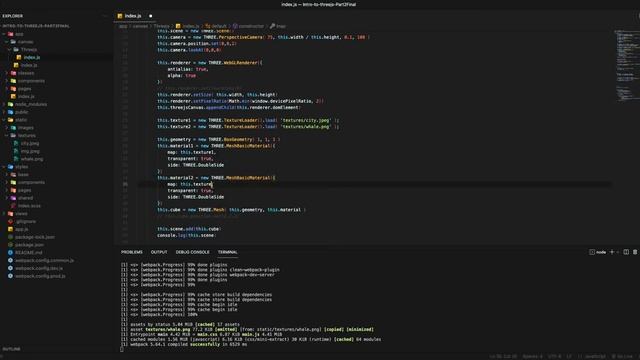Click the UTF-8 encoding indicator
This screenshot has height=360, width=640.
click(555, 357)
